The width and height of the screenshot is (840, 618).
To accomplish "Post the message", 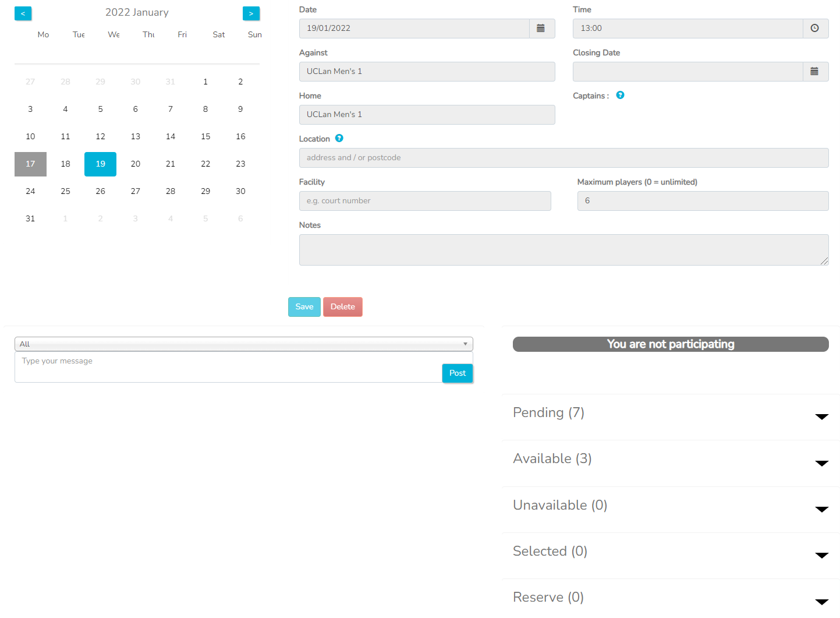I will point(458,373).
